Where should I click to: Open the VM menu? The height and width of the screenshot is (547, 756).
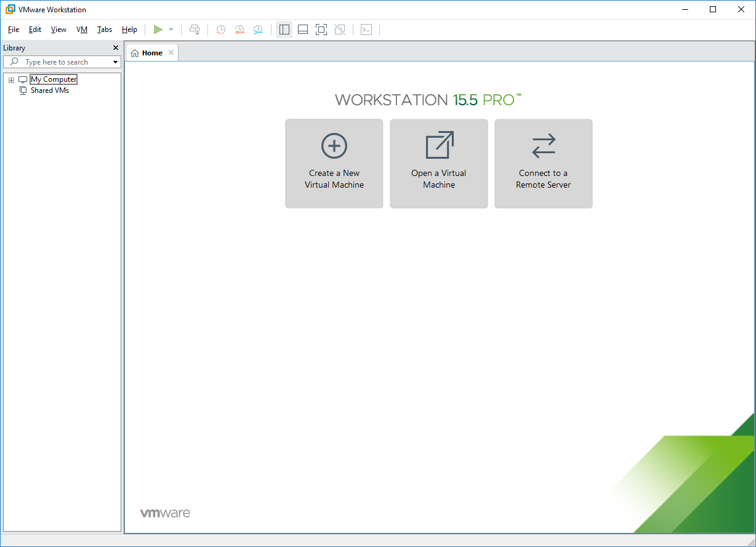click(82, 30)
